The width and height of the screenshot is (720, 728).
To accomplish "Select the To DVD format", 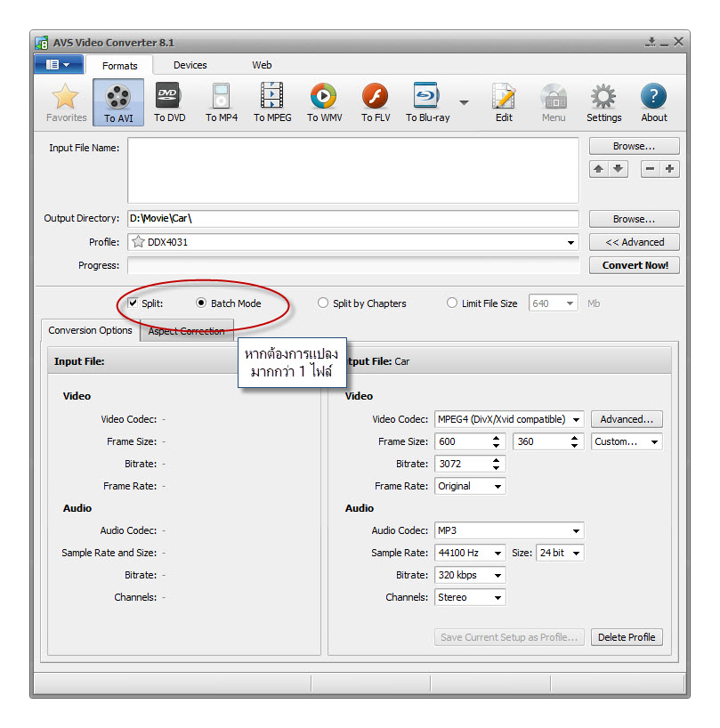I will [169, 102].
